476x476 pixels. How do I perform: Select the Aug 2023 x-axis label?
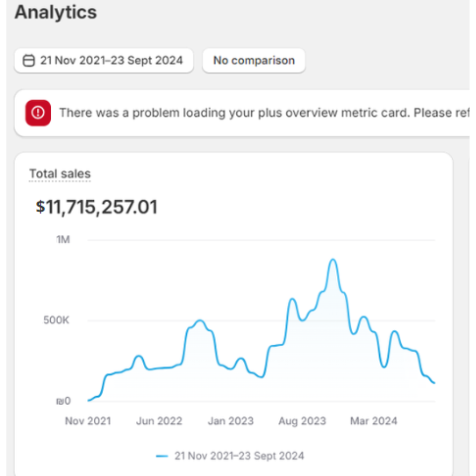coord(302,421)
